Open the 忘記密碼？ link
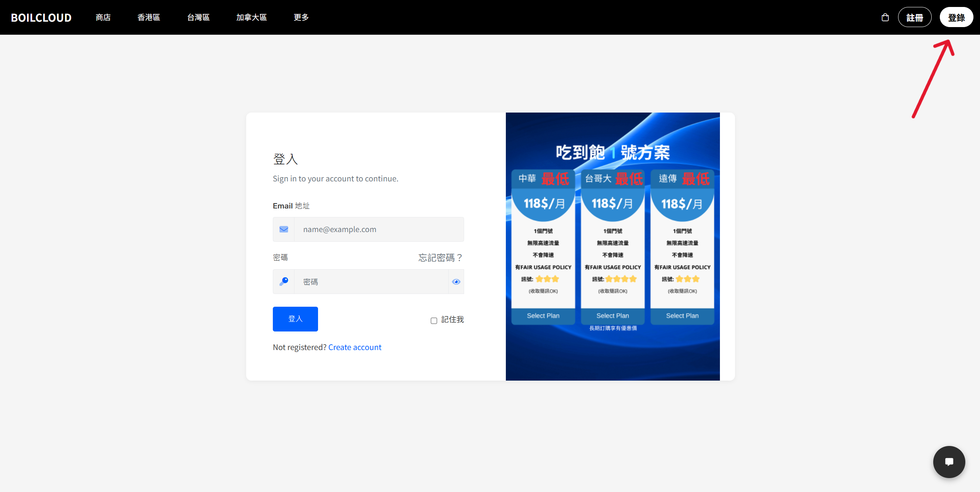This screenshot has width=980, height=492. point(441,258)
